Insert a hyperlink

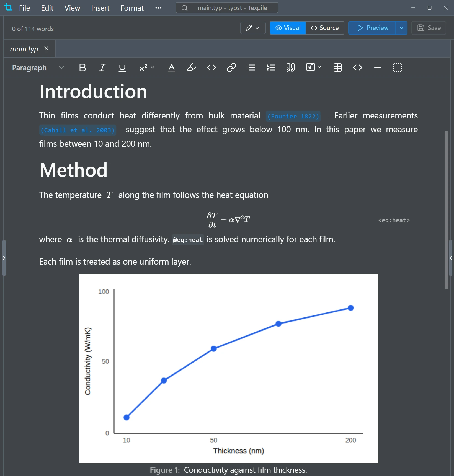pyautogui.click(x=231, y=68)
